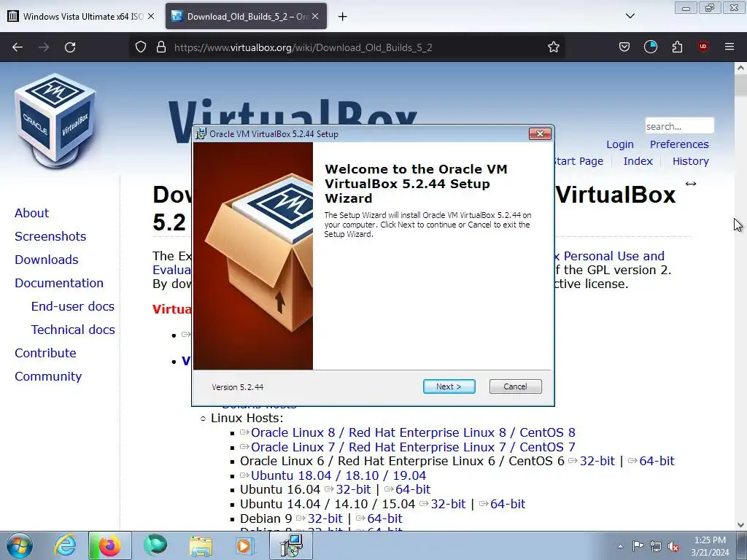Image resolution: width=747 pixels, height=560 pixels.
Task: Click the site padlock icon
Action: 161,47
